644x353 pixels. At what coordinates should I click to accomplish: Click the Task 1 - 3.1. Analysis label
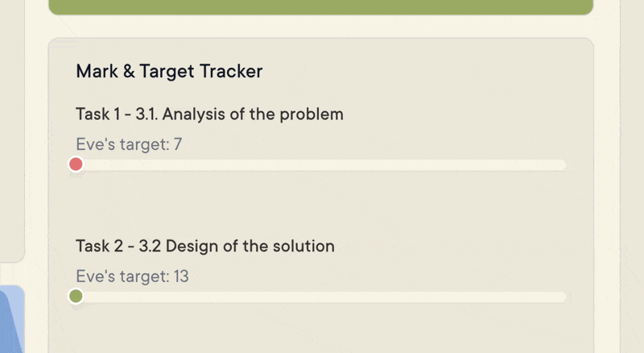pyautogui.click(x=209, y=114)
